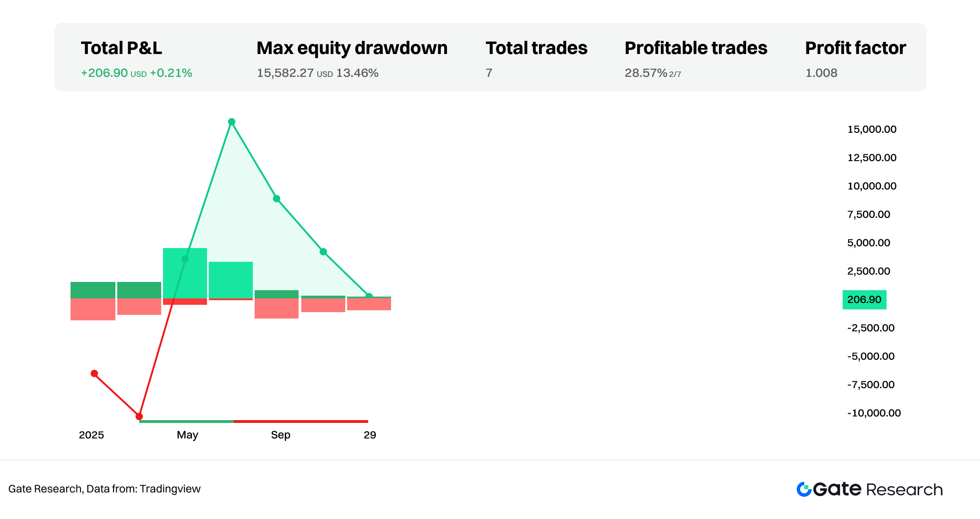Click the Tradingview data source text
This screenshot has width=980, height=519.
coord(170,489)
